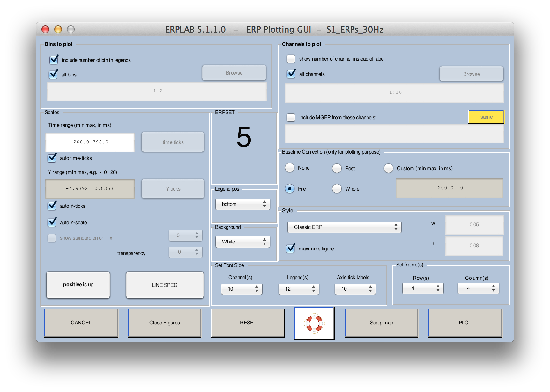Click the yellow same button
Image resolution: width=550 pixels, height=392 pixels.
click(x=486, y=117)
